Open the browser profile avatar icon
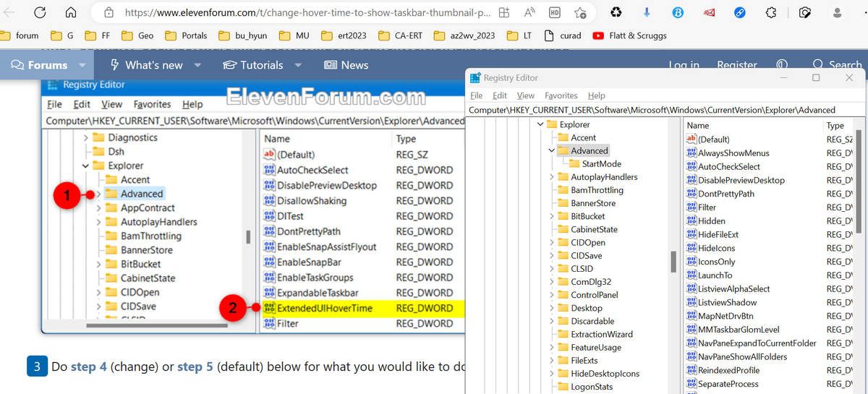Viewport: 868px width, 394px height. pos(838,12)
